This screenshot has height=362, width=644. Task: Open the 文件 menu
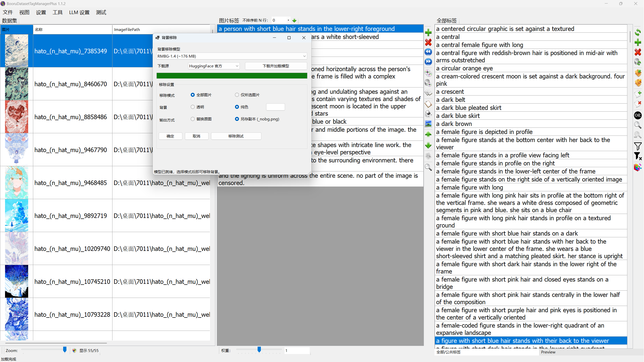8,12
